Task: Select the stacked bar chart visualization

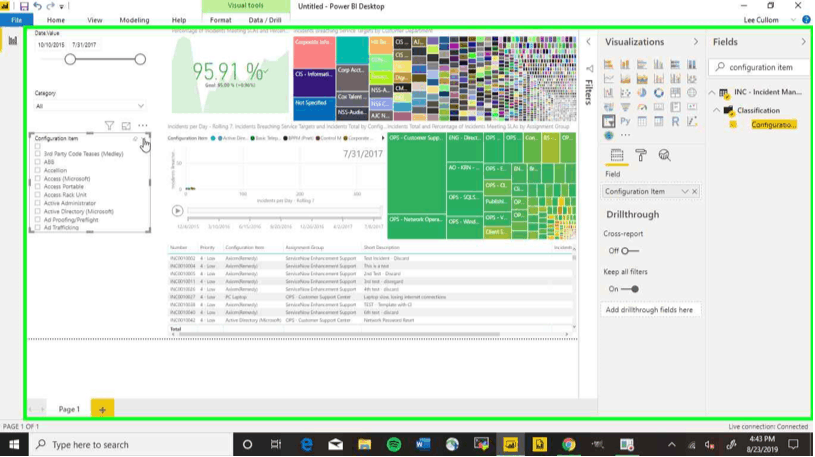Action: click(x=608, y=65)
